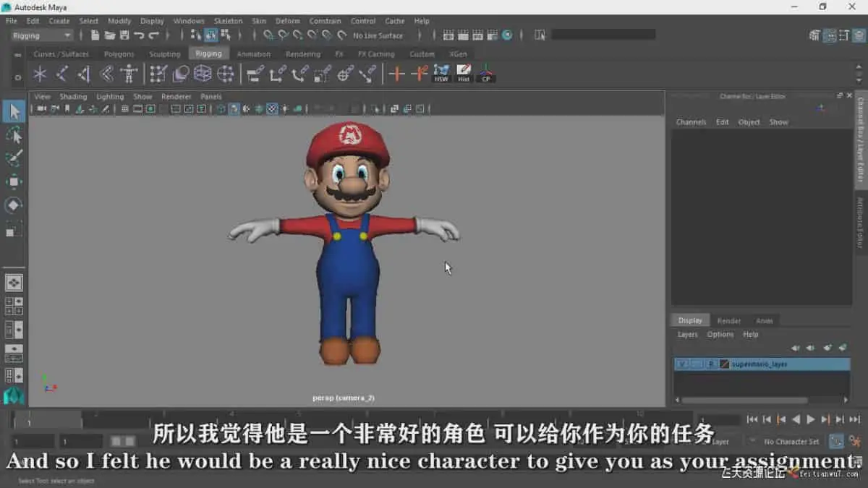Viewport: 868px width, 488px height.
Task: Click the Lattice deformer shelf icon
Action: [203, 74]
